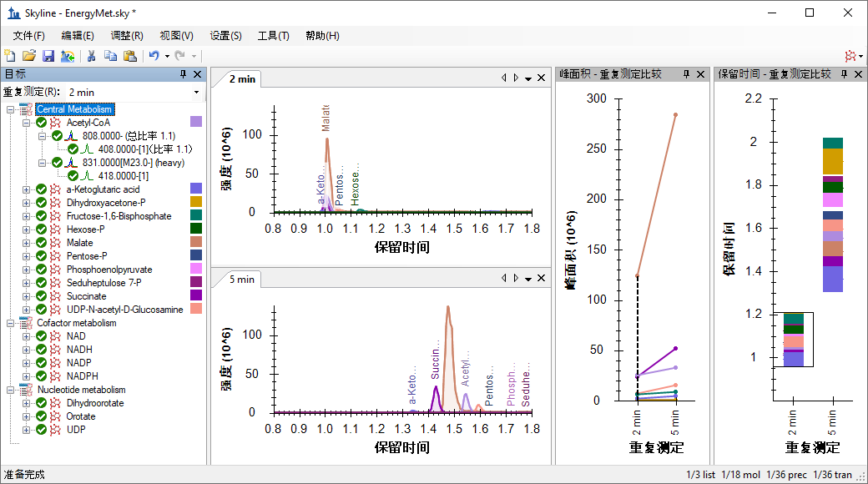Viewport: 868px width, 484px height.
Task: Select the 408.0000-[1] transition item
Action: pos(124,149)
